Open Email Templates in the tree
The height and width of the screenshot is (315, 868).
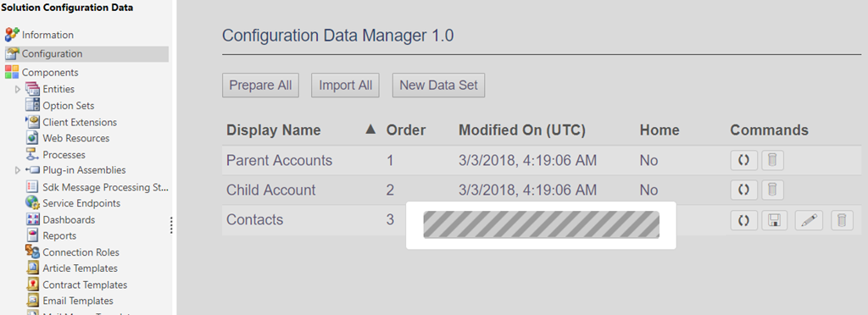coord(78,301)
